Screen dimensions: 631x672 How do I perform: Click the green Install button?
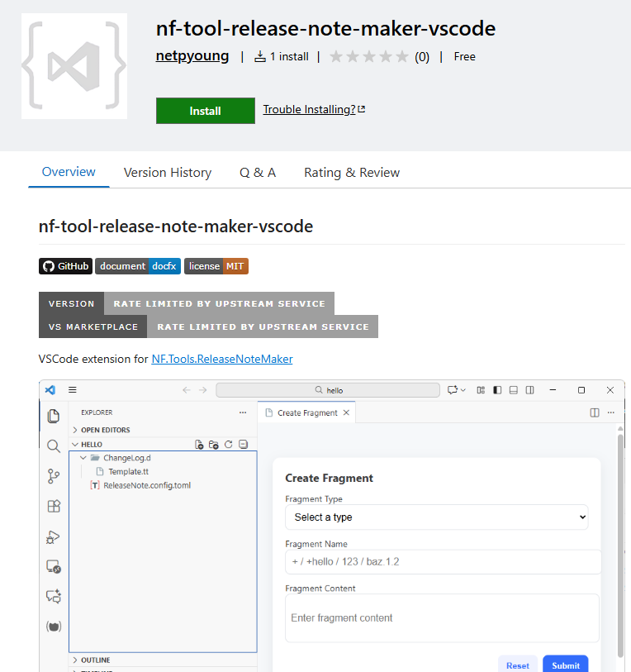tap(205, 111)
